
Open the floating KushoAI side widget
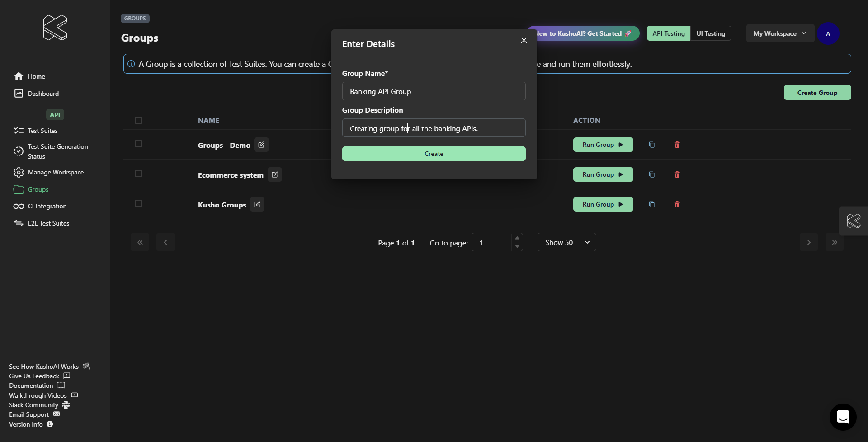[x=853, y=221]
